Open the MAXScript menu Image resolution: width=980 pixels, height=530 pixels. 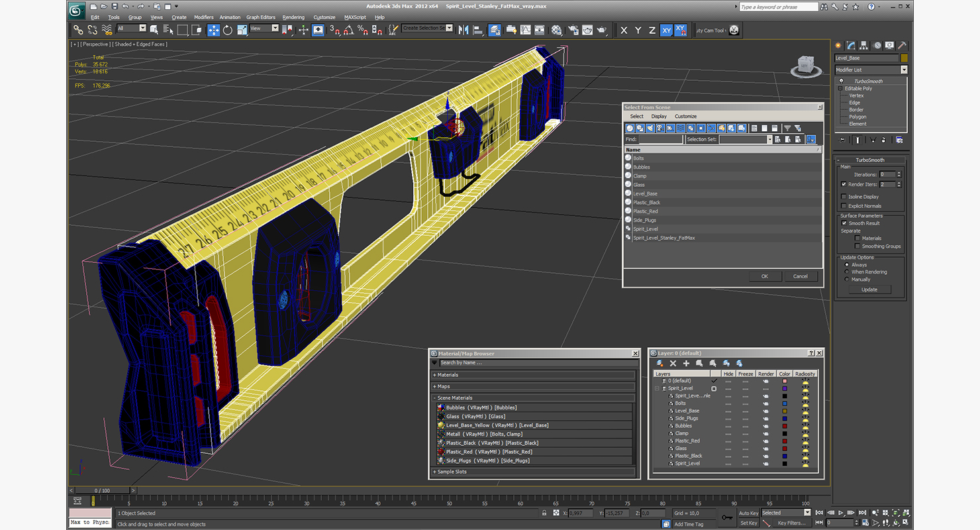(x=355, y=17)
